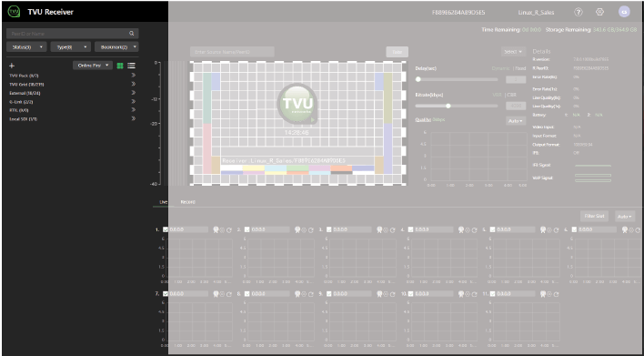Open the settings gear icon in header

coord(599,12)
